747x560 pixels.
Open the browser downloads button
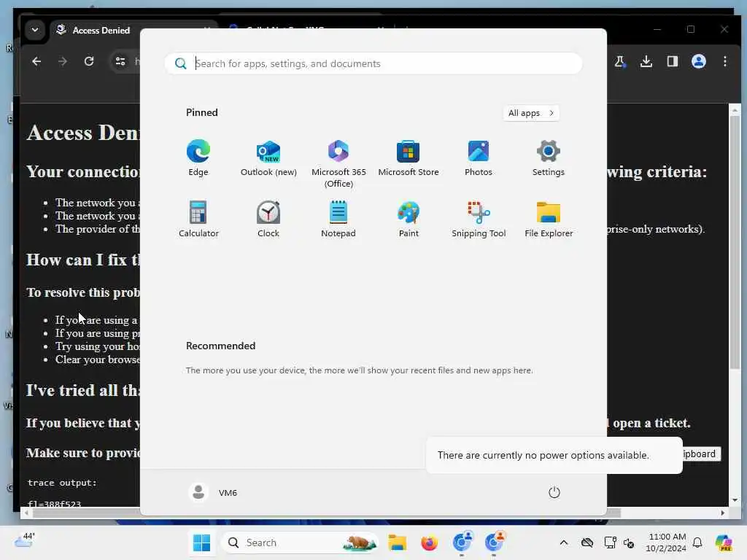(x=646, y=61)
